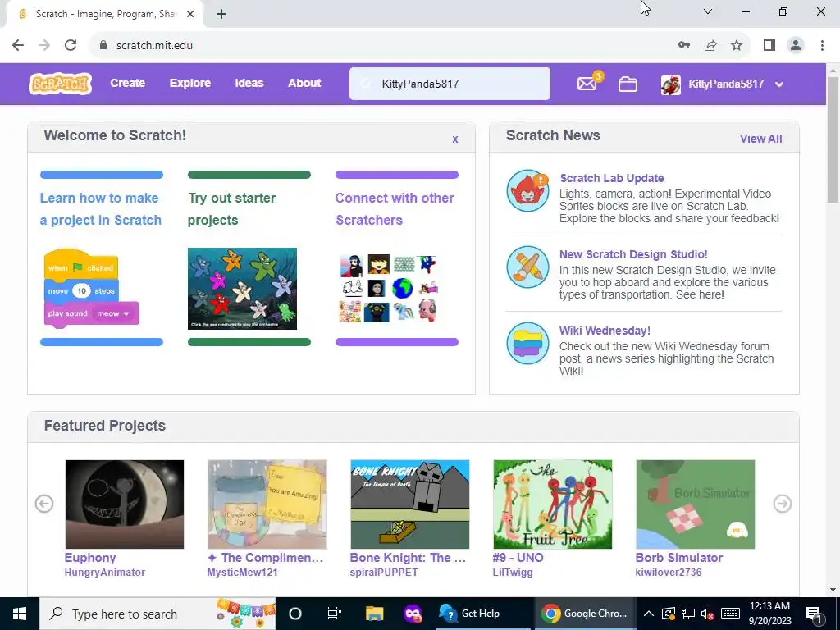Open the Euphony project thumbnail
840x630 pixels.
pyautogui.click(x=125, y=504)
